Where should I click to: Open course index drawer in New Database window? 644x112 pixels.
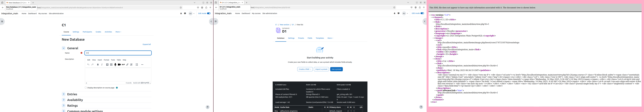point(2,21)
